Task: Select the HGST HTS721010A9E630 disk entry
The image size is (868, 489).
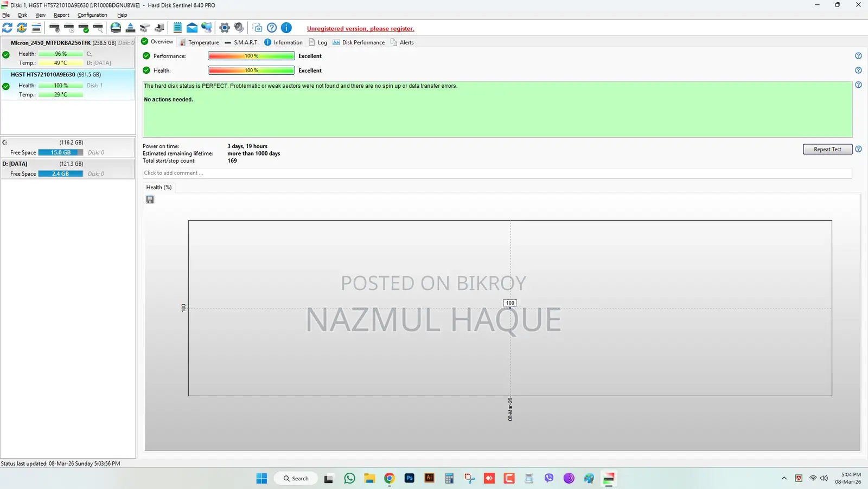Action: 68,85
